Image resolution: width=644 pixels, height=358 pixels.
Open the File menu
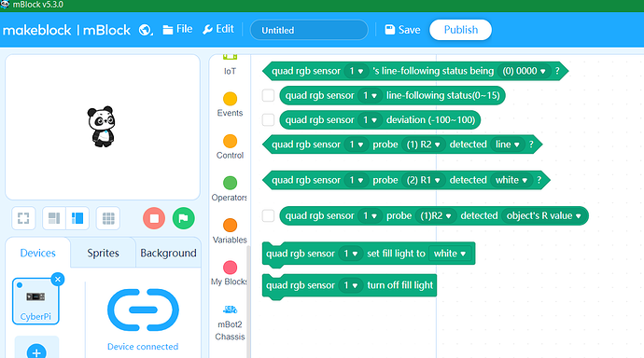(x=177, y=29)
